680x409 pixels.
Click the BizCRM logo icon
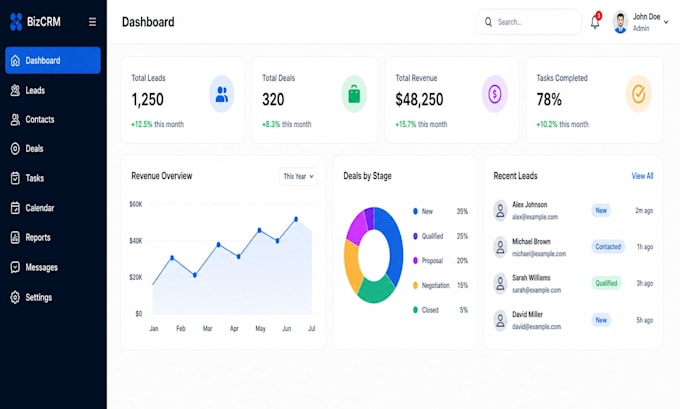[16, 22]
